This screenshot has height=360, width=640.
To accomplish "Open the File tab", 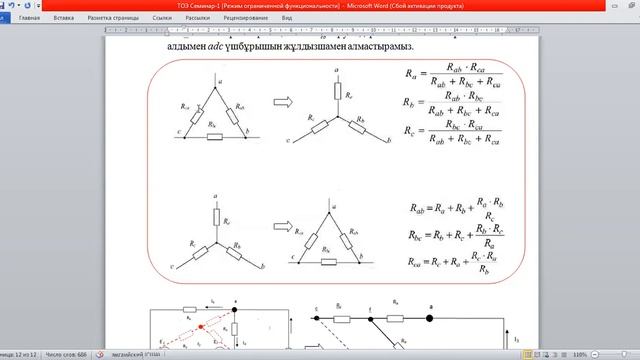I will [x=4, y=18].
